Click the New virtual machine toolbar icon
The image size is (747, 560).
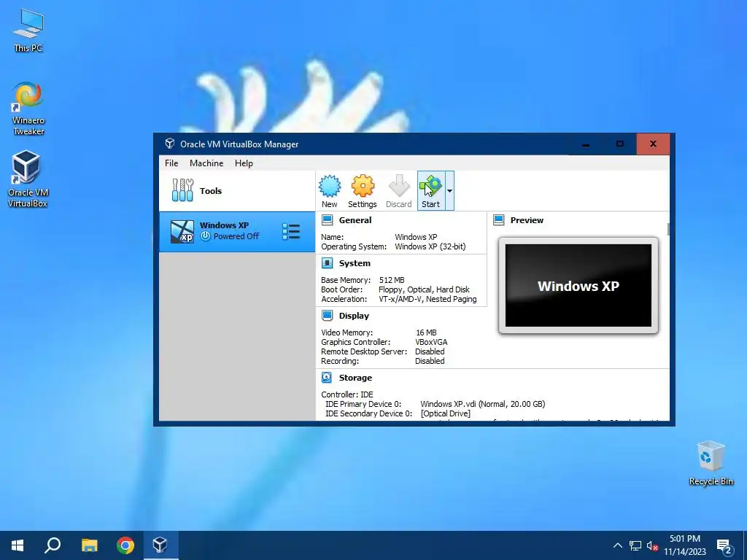329,191
